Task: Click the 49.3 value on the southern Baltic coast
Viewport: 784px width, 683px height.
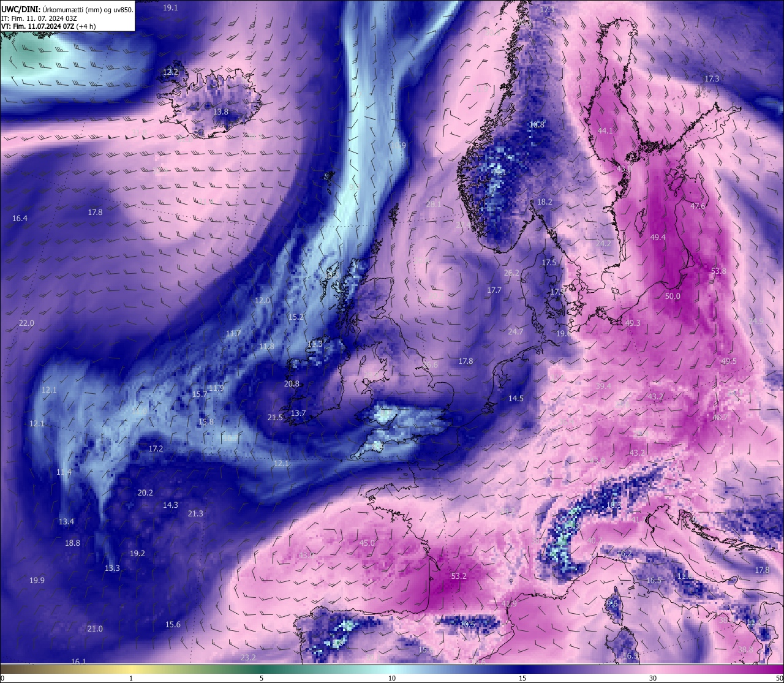Action: tap(633, 323)
